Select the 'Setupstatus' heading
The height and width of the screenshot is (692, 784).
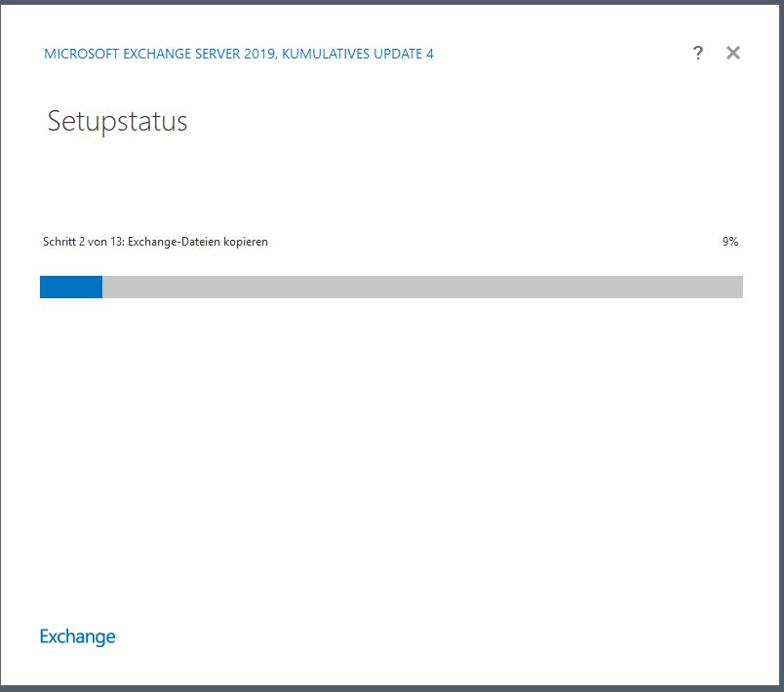point(117,122)
